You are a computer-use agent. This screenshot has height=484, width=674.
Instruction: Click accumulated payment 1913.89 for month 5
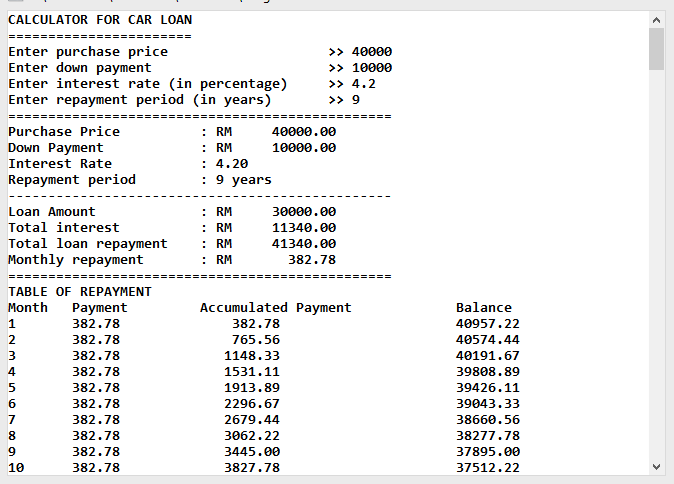pos(252,387)
